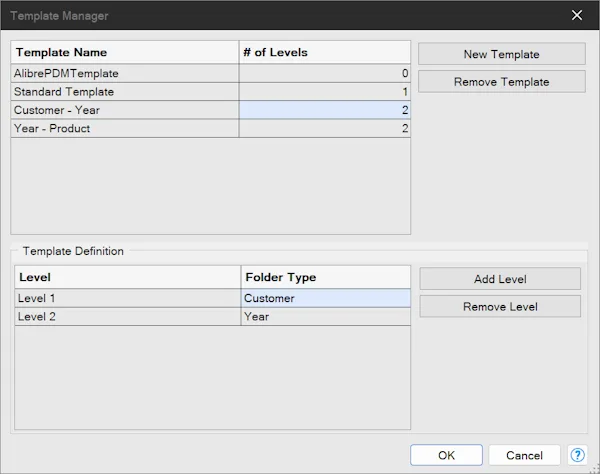
Task: Create a New Template
Action: pos(501,54)
